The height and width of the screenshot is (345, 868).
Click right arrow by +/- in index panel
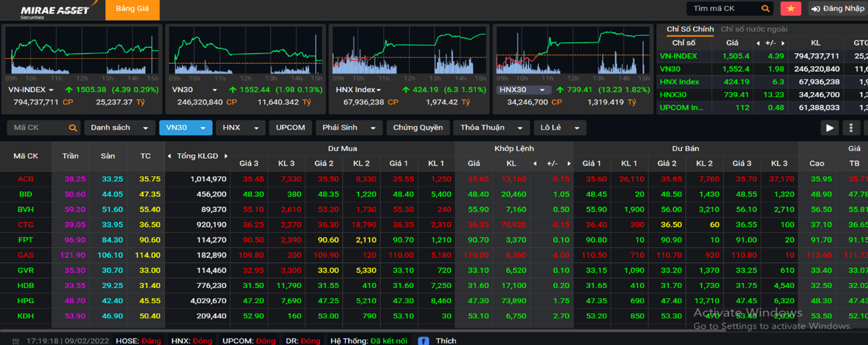(x=783, y=43)
